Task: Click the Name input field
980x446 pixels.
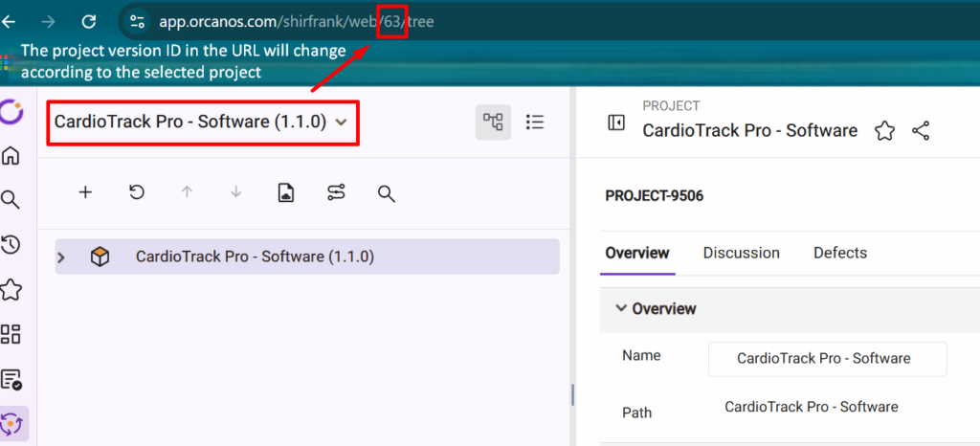Action: [x=827, y=358]
